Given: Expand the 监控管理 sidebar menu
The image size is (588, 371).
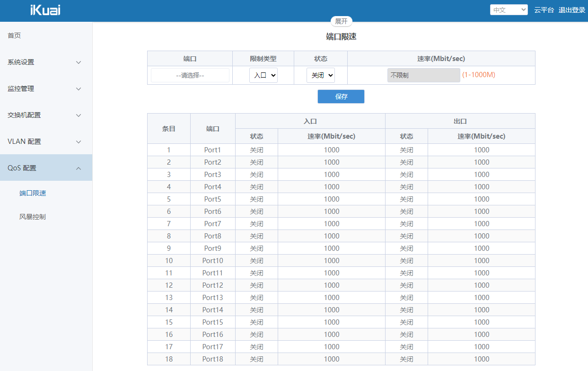Looking at the screenshot, I should point(46,88).
